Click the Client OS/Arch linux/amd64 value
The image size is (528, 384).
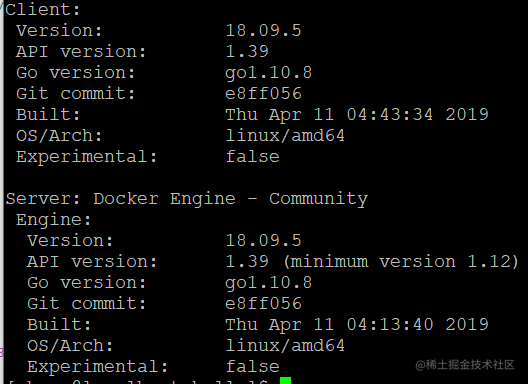point(285,136)
